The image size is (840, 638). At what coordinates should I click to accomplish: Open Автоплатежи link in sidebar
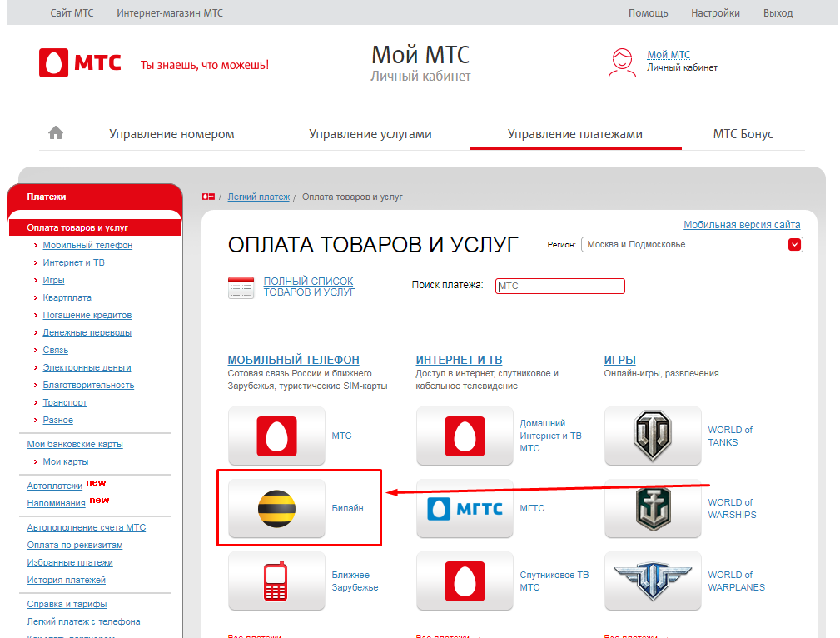(55, 486)
